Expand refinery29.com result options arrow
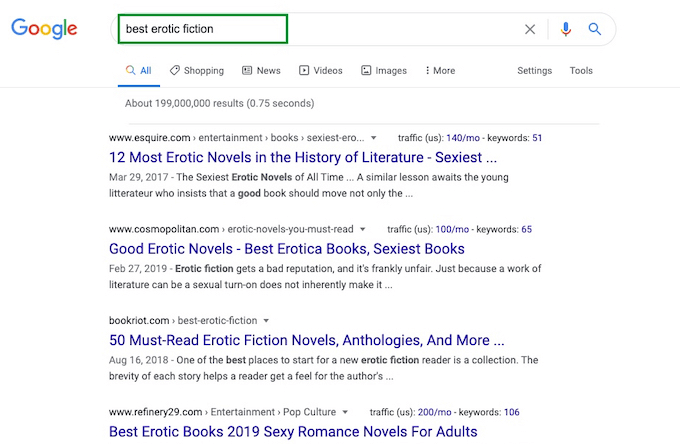Image resolution: width=680 pixels, height=444 pixels. point(345,412)
